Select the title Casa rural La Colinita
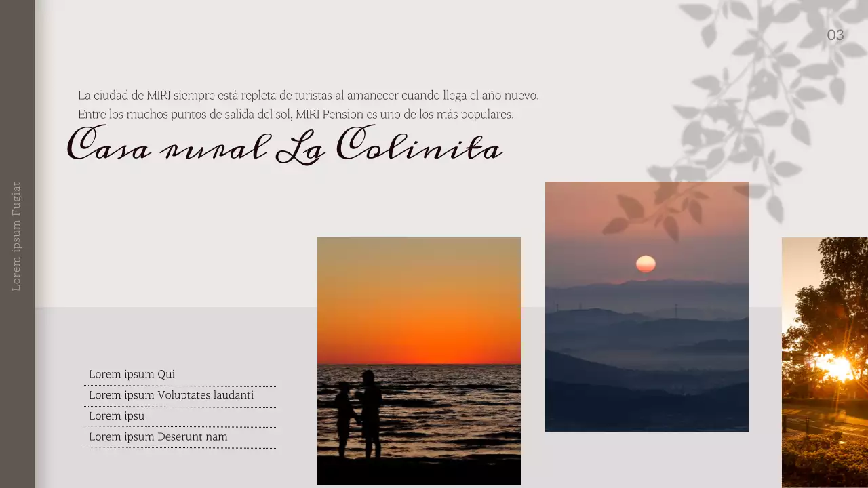Viewport: 868px width, 488px height. (285, 145)
